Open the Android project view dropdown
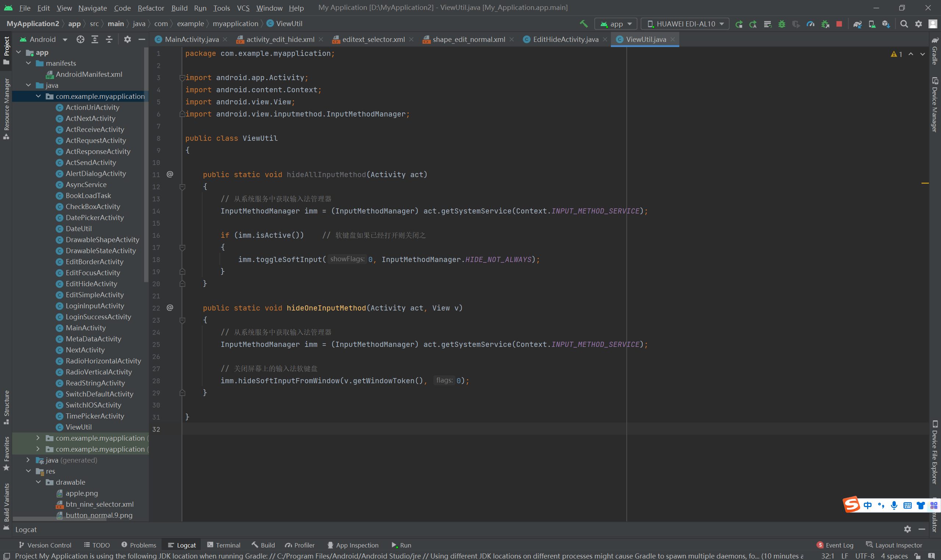This screenshot has width=941, height=560. [43, 39]
